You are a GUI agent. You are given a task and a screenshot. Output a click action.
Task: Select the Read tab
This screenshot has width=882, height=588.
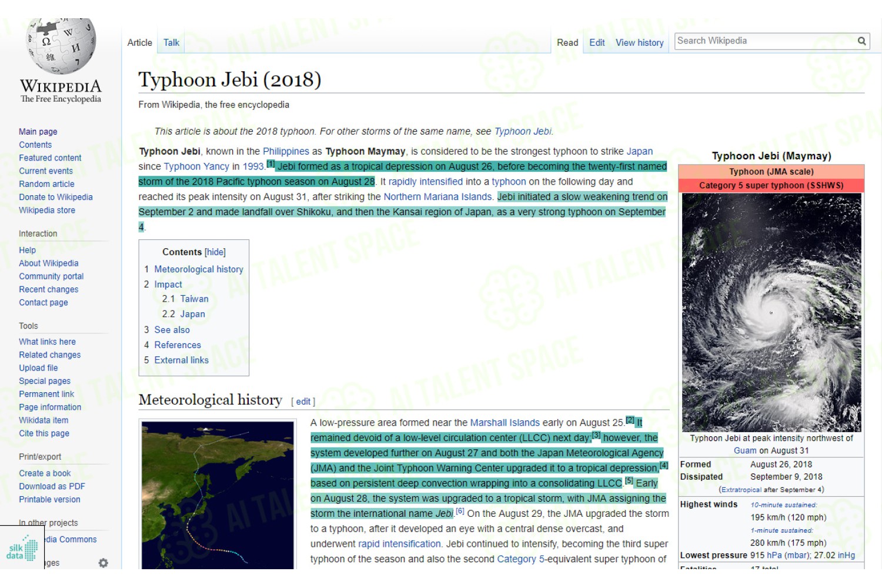click(567, 43)
